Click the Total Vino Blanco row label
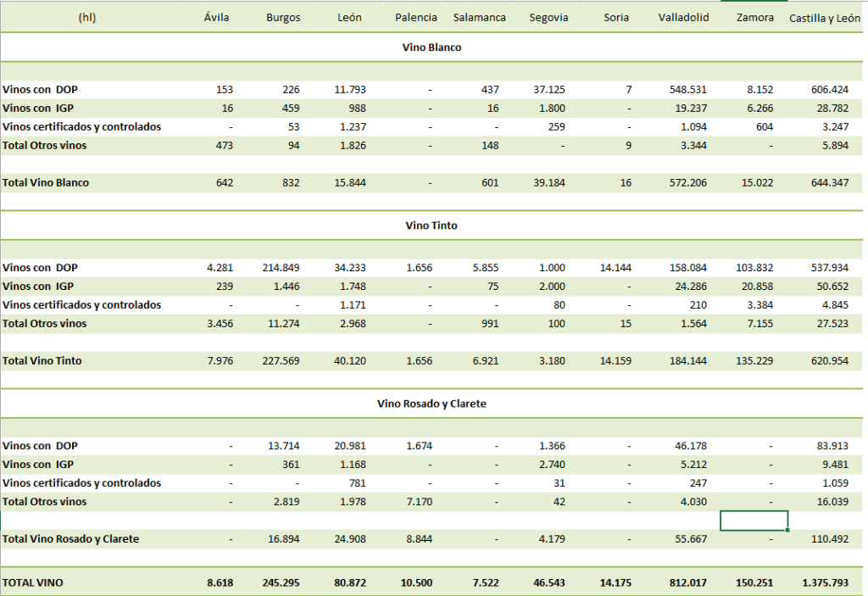868x596 pixels. 46,182
